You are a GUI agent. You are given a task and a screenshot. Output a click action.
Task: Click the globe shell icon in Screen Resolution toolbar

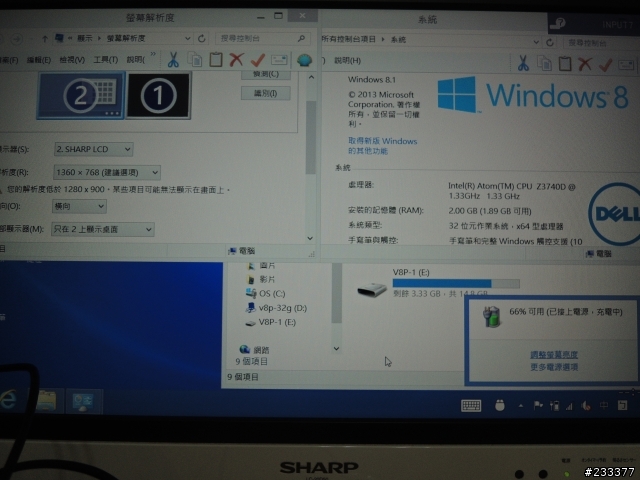tap(304, 60)
